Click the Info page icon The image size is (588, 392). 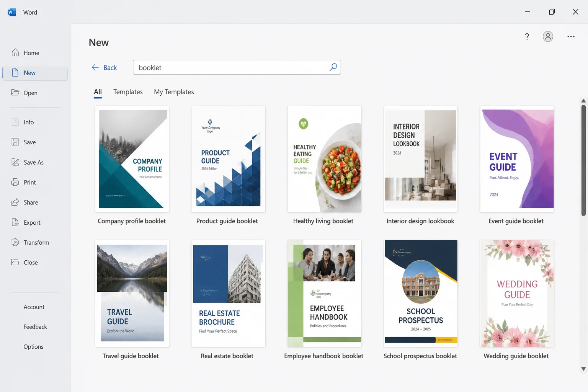point(15,122)
